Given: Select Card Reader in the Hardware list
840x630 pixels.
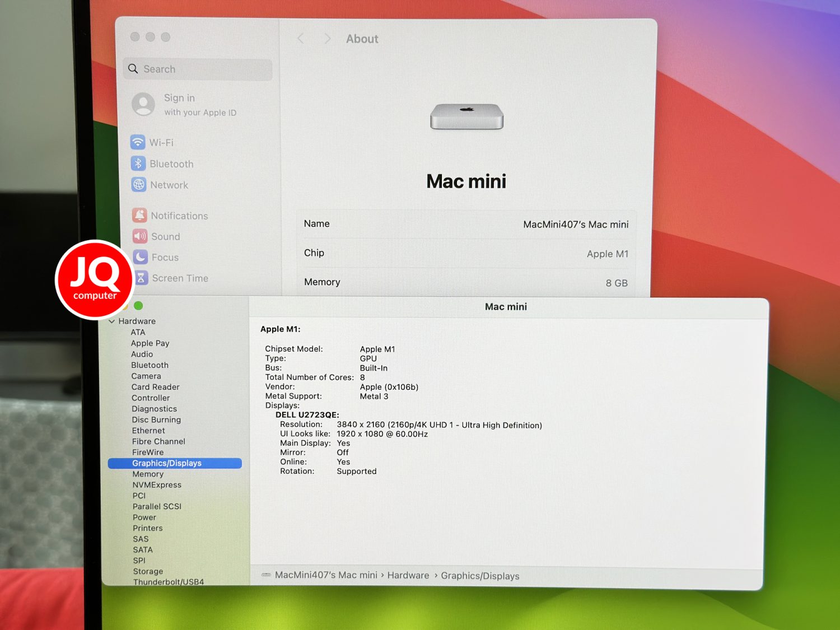Looking at the screenshot, I should 155,387.
